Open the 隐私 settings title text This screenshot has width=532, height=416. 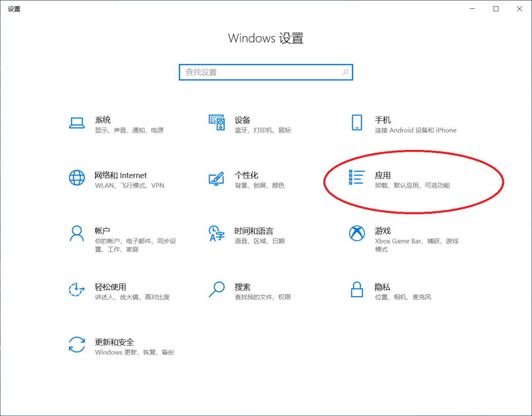point(383,287)
